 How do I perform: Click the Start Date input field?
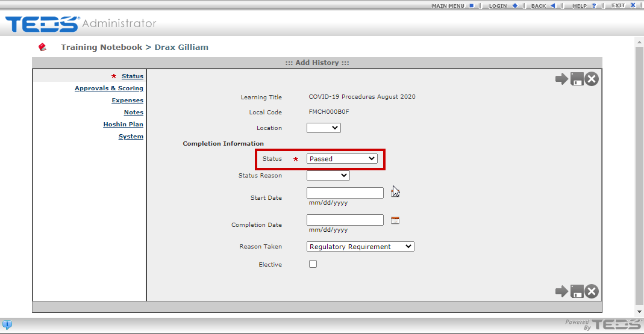pos(345,193)
